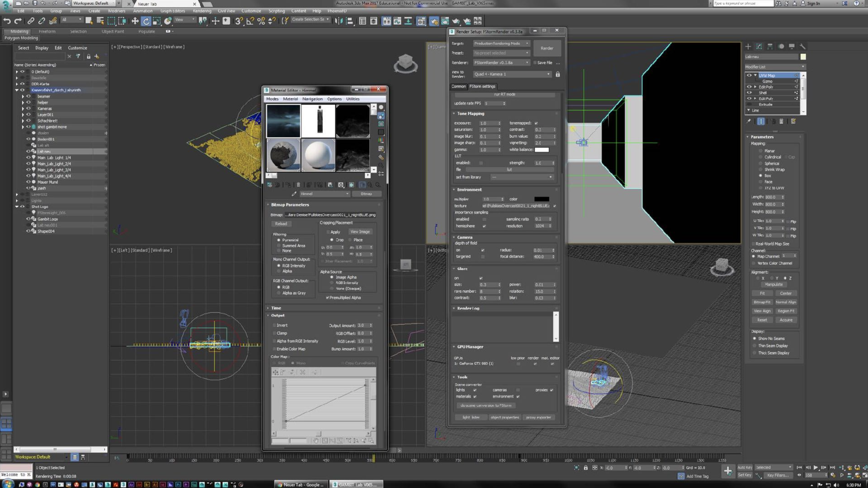Screen dimensions: 868x488
Task: Click the white balance color swatch
Action: click(542, 150)
